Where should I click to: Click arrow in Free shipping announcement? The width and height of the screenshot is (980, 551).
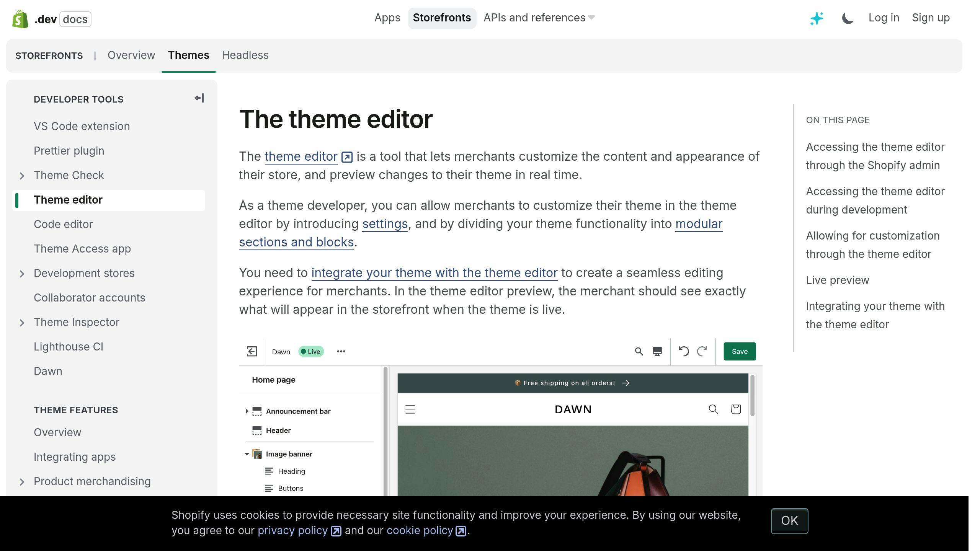pos(626,383)
